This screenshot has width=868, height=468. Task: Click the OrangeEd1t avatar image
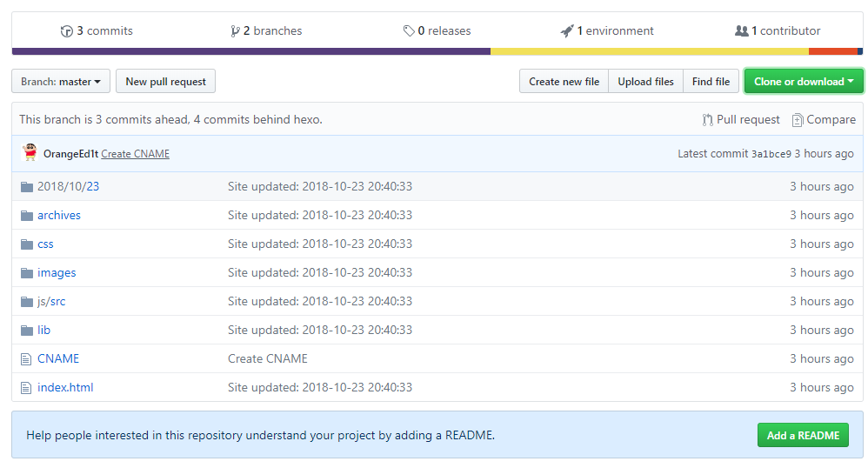pyautogui.click(x=30, y=153)
